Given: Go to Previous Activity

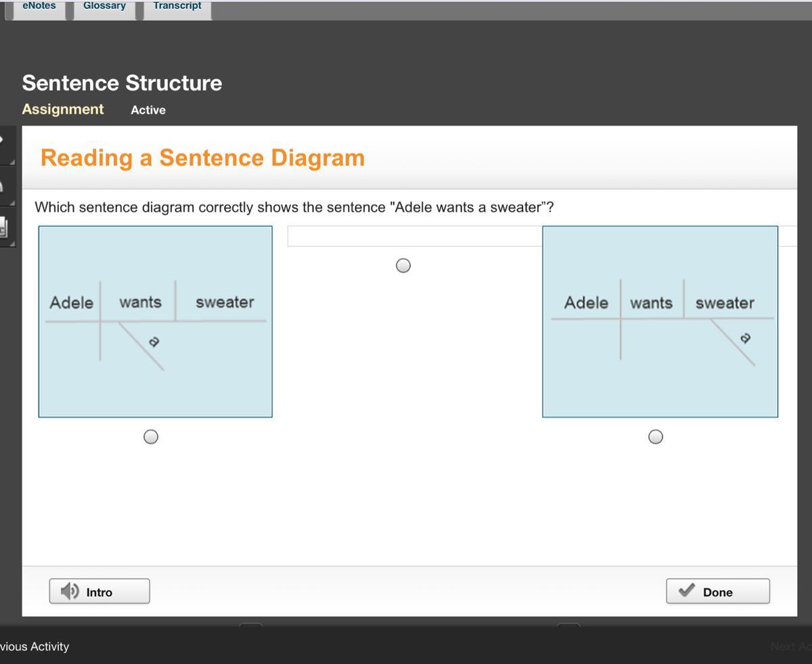Looking at the screenshot, I should click(x=35, y=646).
